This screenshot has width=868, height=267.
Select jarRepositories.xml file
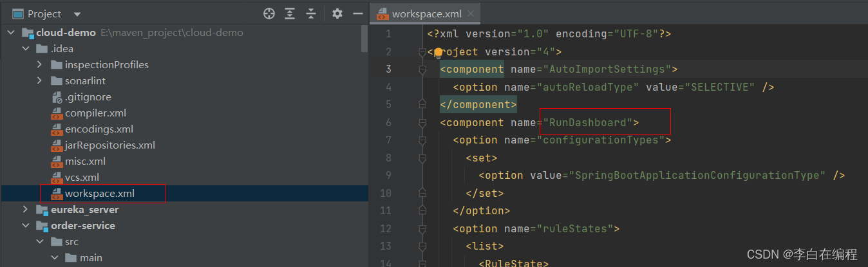tap(110, 145)
